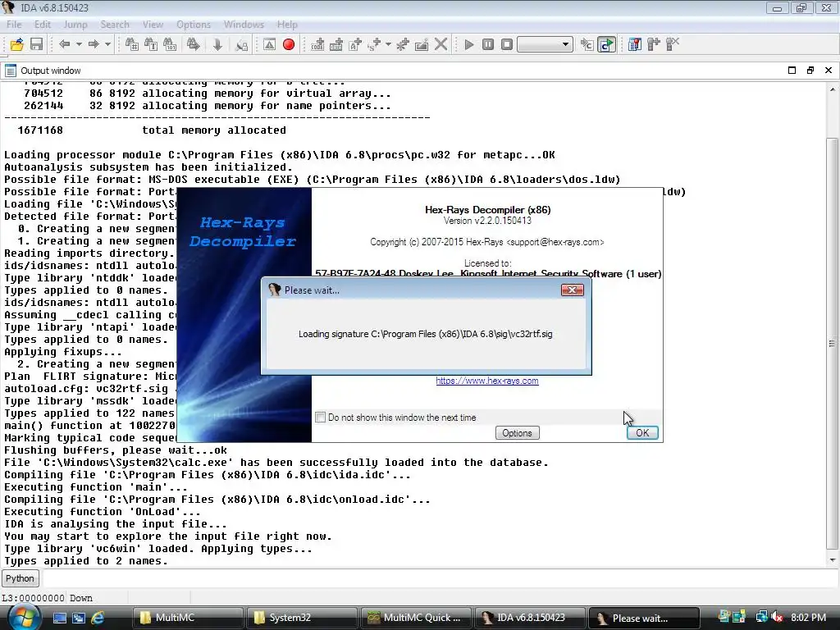Click the command input field next to Python

[x=440, y=578]
